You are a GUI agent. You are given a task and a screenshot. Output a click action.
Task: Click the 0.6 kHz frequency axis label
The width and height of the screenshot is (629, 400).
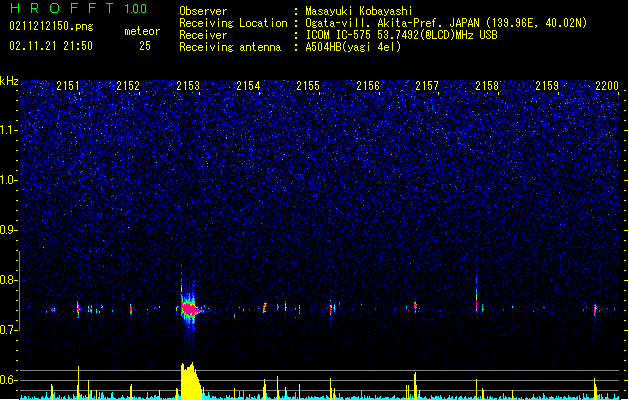pos(9,380)
